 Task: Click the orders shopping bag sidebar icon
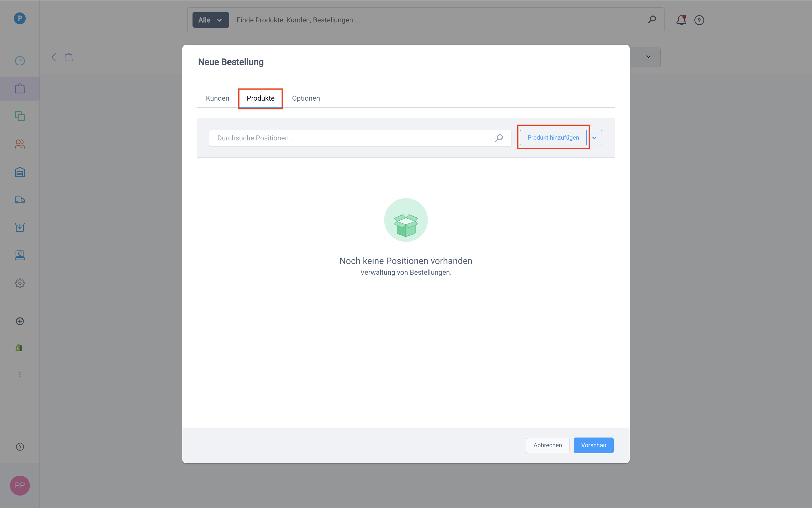point(20,89)
